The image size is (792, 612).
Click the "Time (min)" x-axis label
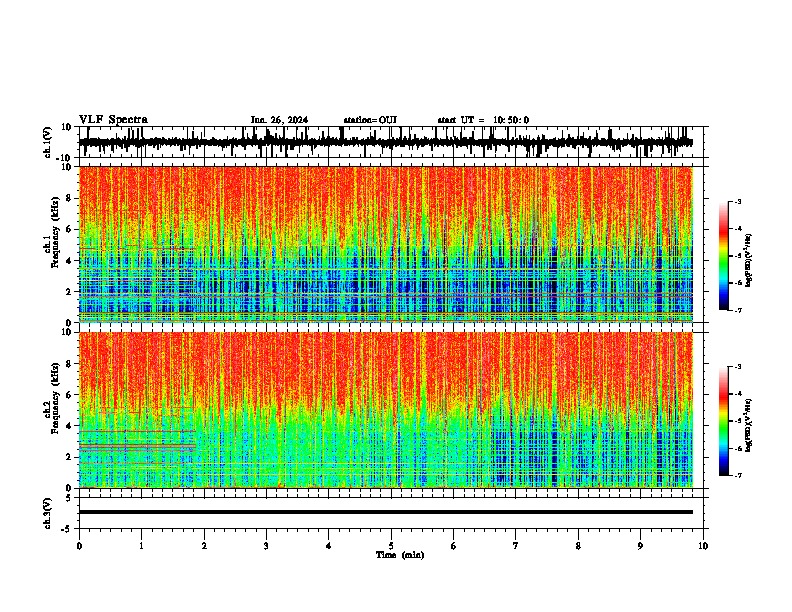[x=400, y=555]
